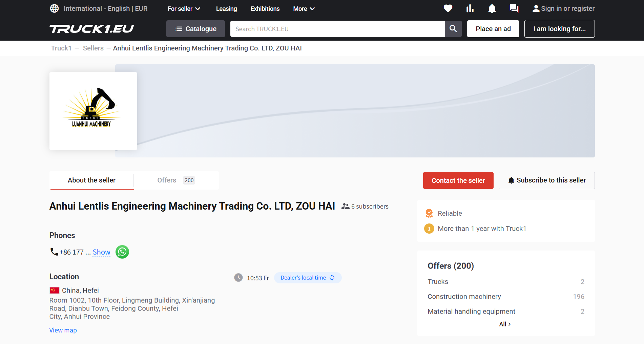Open notifications bell icon in header
This screenshot has height=344, width=644.
pos(492,8)
